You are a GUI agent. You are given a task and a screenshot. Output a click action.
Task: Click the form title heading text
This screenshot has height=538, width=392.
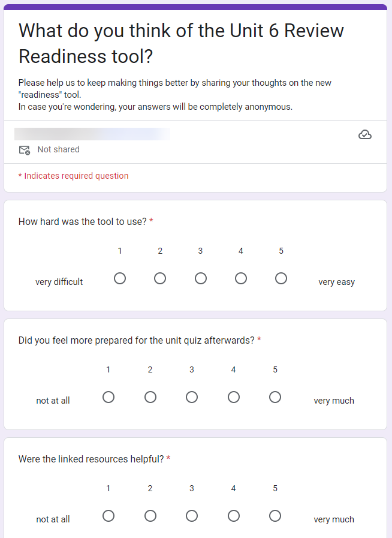181,43
